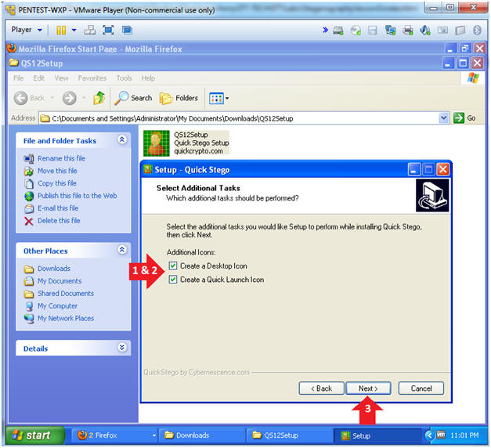The width and height of the screenshot is (491, 448).
Task: Click the hard disk device icon in VMware
Action: pos(338,31)
